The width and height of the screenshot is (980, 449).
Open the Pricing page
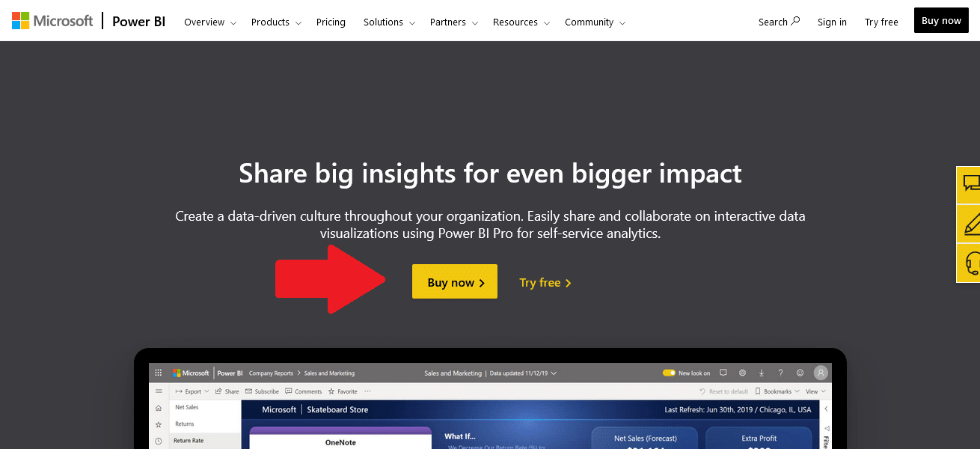tap(331, 22)
